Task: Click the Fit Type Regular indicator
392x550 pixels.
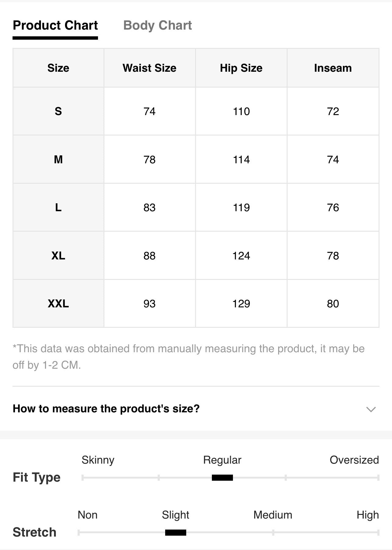Action: [222, 478]
